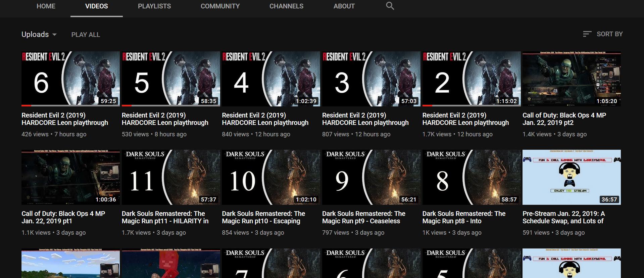The image size is (644, 278).
Task: Click the text '530 views • 8 hours ago'
Action: click(x=154, y=134)
